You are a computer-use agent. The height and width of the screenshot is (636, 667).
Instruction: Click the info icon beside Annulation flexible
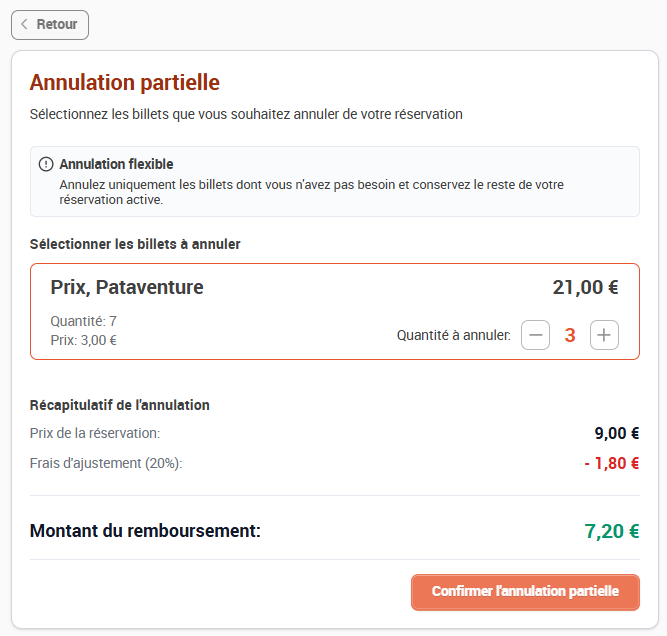(x=46, y=164)
